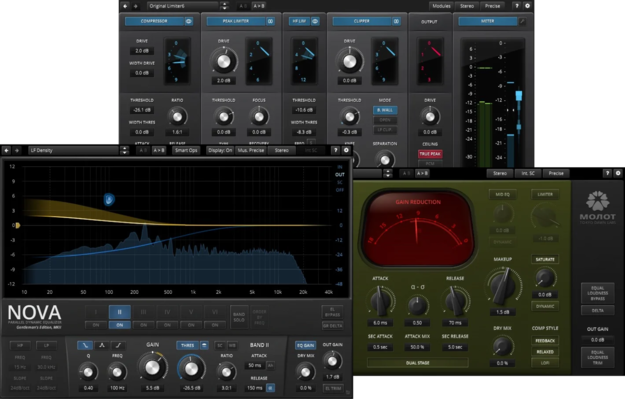Click the undo arrow in NOVA toolbar
This screenshot has height=399, width=625.
(6, 150)
